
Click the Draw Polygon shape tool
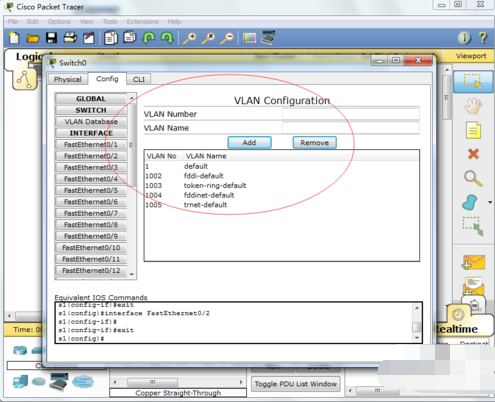coord(470,202)
